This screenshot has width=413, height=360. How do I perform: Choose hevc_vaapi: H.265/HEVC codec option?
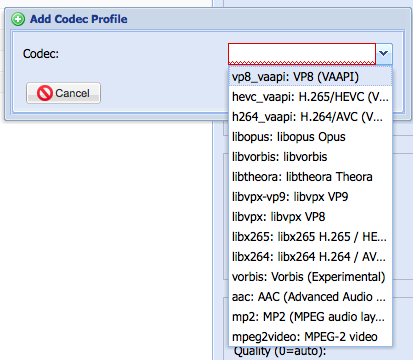coord(310,97)
